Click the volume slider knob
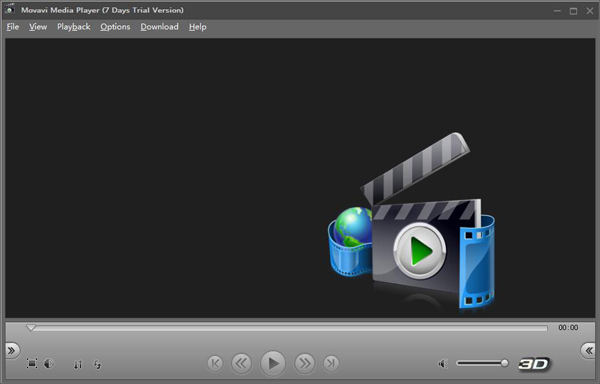The width and height of the screenshot is (600, 384). (x=505, y=363)
